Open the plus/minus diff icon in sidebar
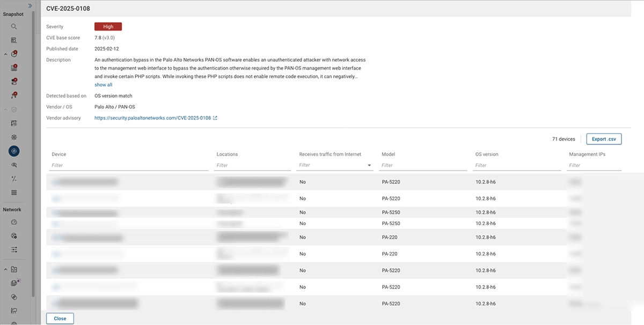Screen dimensions: 644x325 point(14,179)
